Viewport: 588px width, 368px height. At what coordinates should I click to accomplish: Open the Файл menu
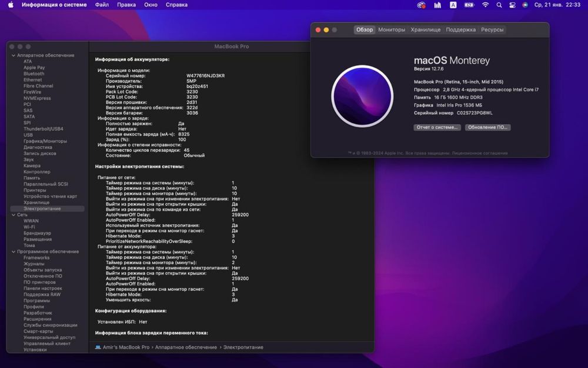[x=102, y=5]
